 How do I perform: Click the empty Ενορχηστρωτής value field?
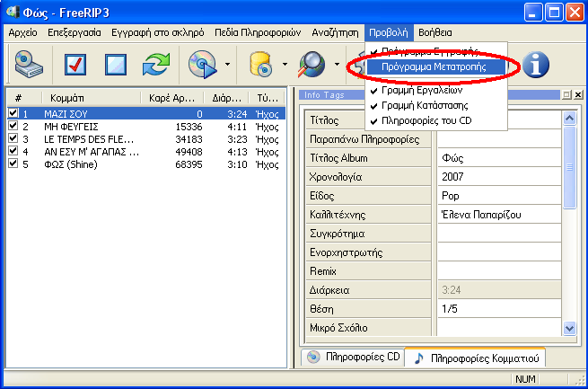(499, 252)
